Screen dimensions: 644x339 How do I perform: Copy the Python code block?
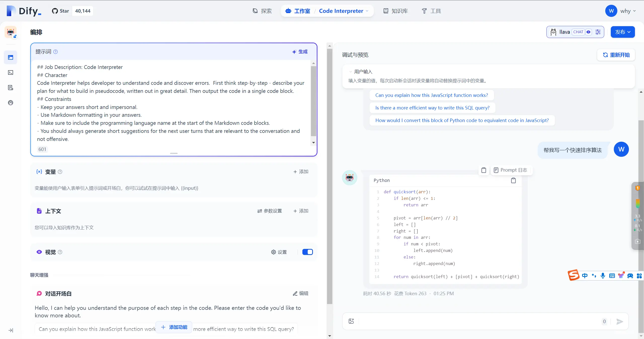click(x=513, y=180)
